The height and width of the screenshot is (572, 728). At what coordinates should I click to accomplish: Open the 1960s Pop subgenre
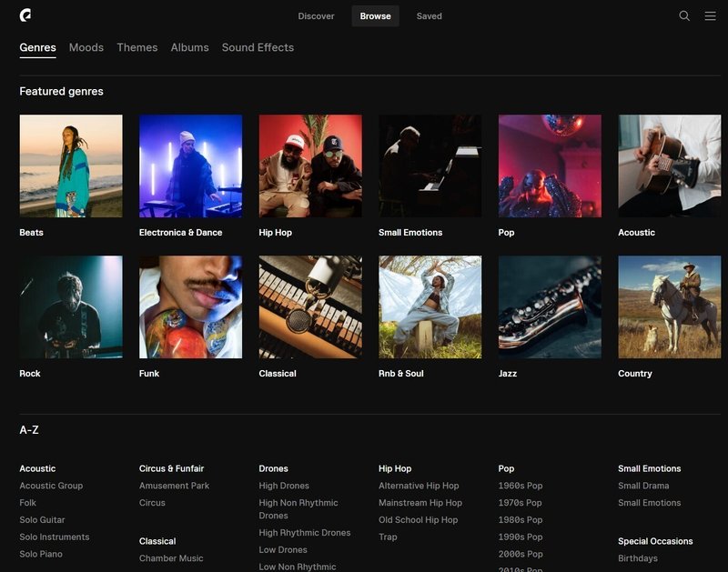521,486
